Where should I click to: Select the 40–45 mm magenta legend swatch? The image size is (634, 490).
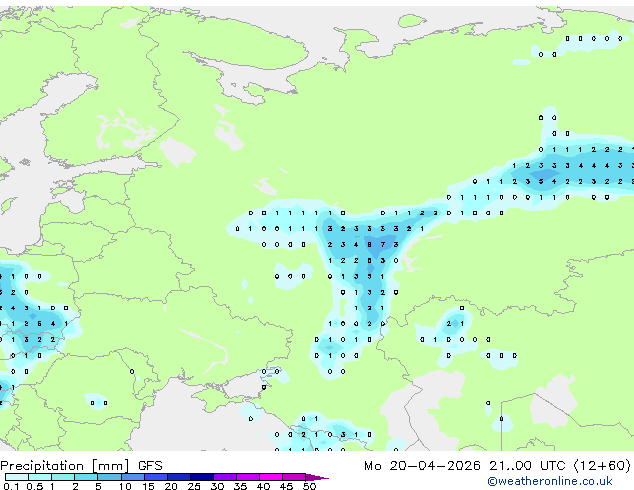tap(271, 477)
